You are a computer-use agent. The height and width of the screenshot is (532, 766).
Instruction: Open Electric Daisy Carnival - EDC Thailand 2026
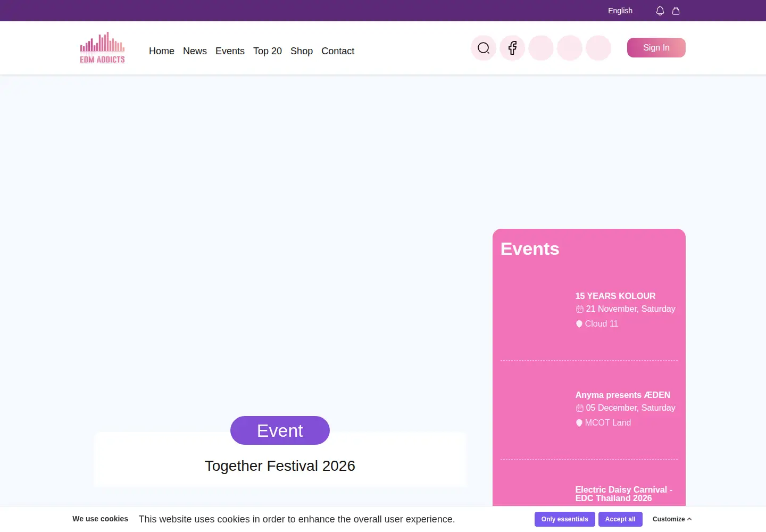(x=624, y=494)
